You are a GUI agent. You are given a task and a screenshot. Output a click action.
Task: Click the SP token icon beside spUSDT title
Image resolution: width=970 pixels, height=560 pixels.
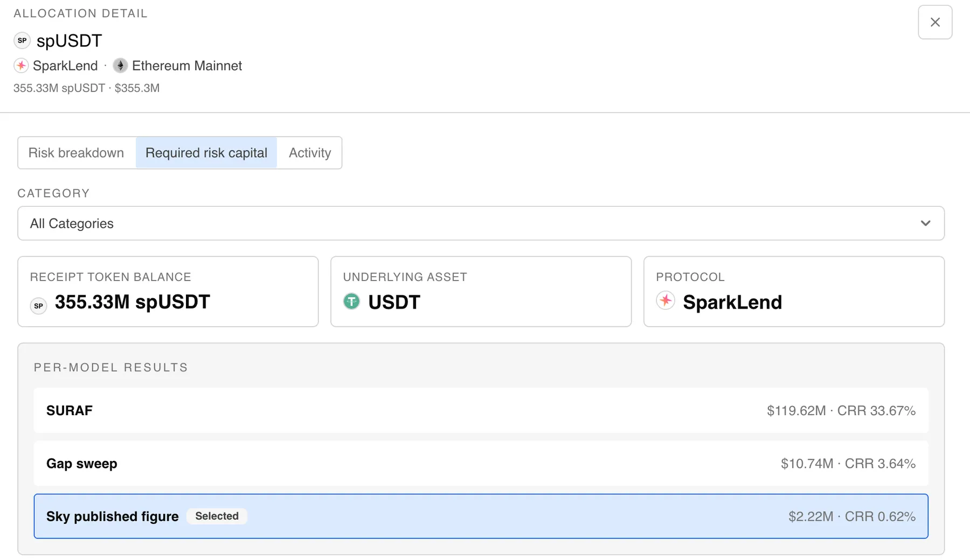coord(22,40)
